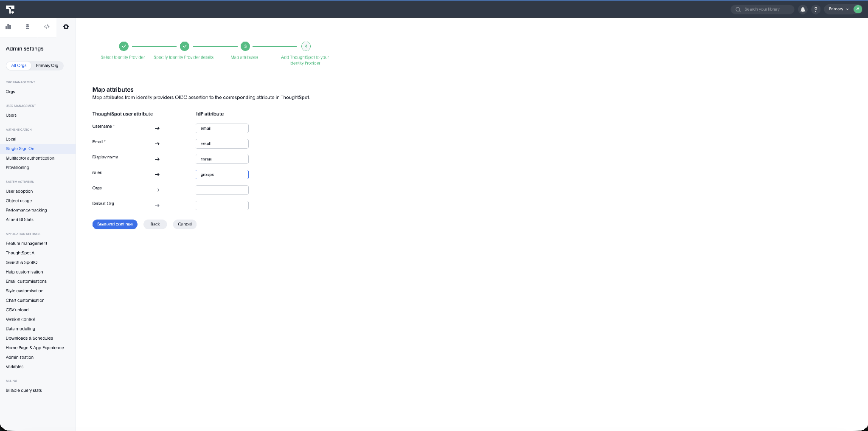Click Save and continue button
Screen dimensions: 868x431
115,224
